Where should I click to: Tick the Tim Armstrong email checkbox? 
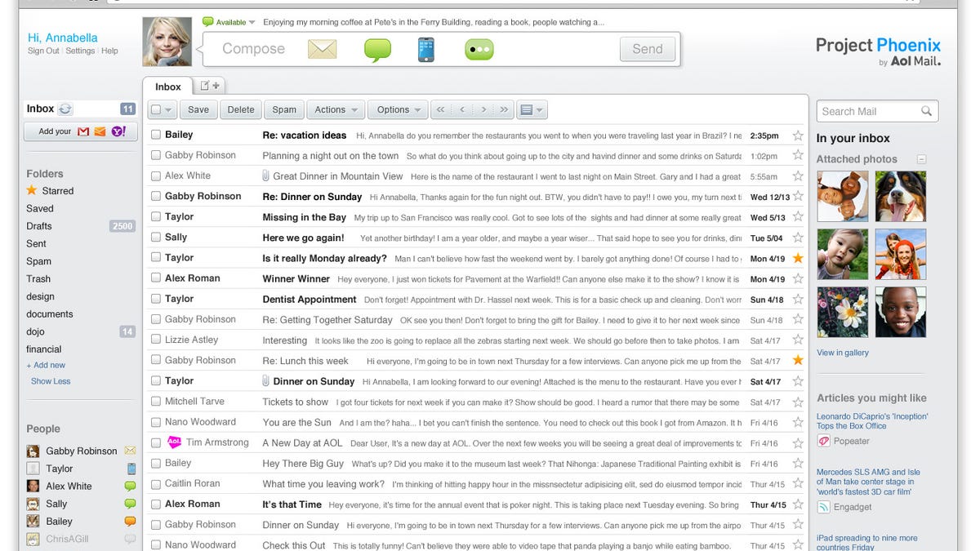(x=156, y=442)
